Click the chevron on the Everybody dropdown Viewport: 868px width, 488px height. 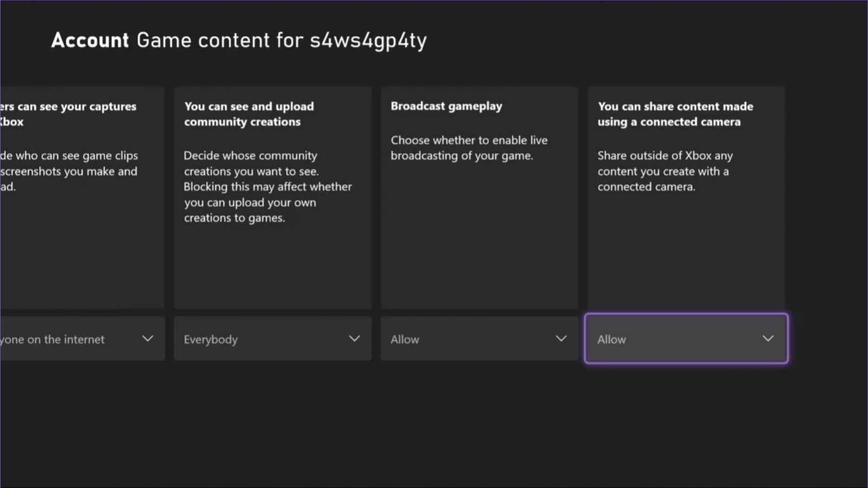(354, 338)
